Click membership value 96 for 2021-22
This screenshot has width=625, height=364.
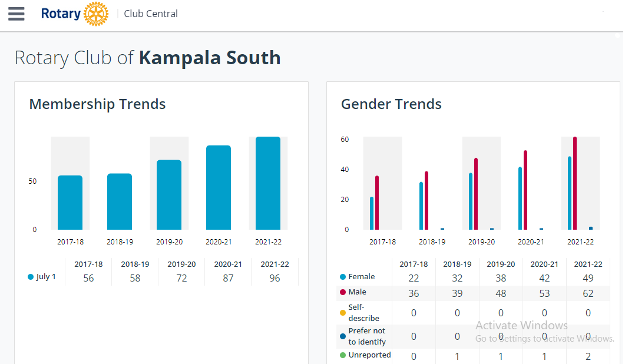(275, 278)
